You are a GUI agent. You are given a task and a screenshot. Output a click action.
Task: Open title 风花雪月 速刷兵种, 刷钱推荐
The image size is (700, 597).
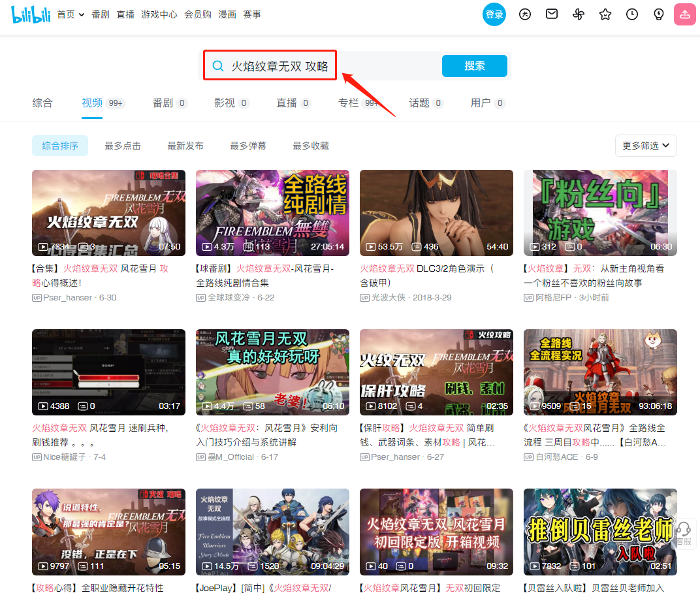101,435
